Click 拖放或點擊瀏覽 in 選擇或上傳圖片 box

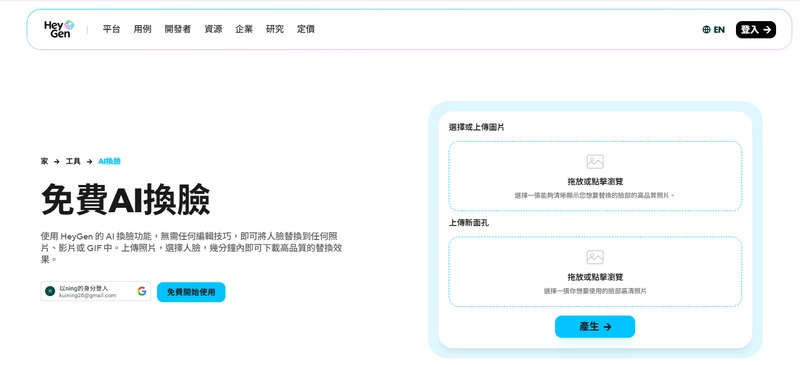coord(595,181)
